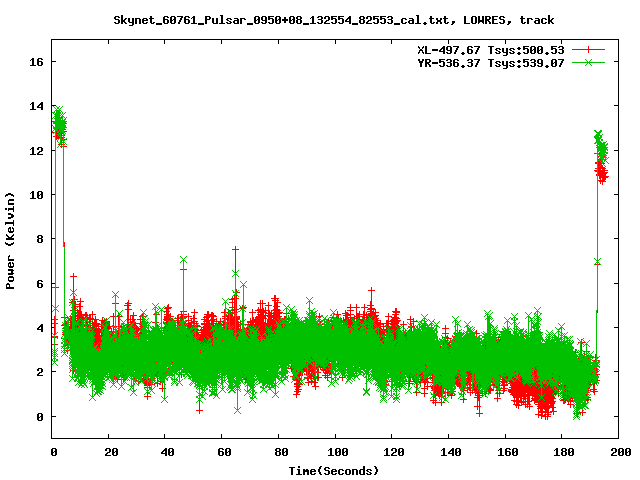The image size is (640, 480).
Task: Click the red legend line sample marker
Action: [588, 50]
